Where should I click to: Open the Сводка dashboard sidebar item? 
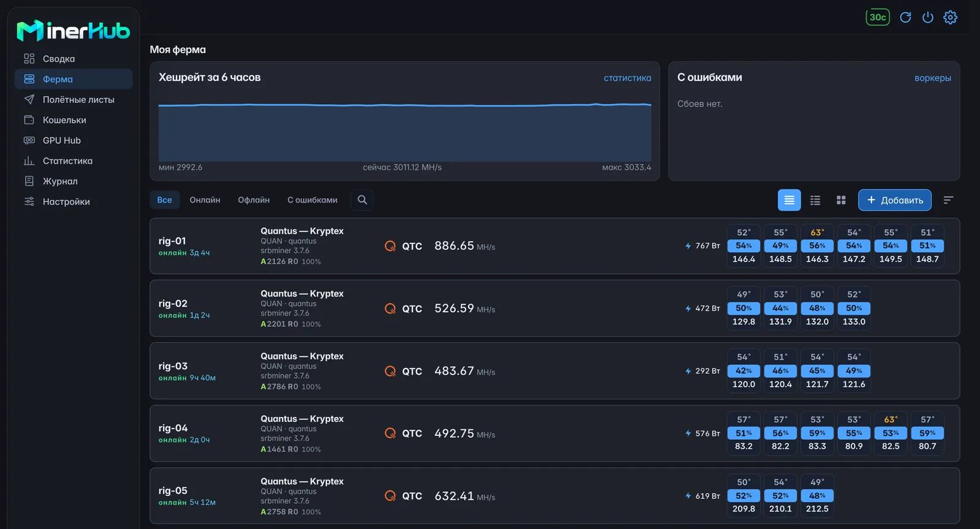pos(73,59)
